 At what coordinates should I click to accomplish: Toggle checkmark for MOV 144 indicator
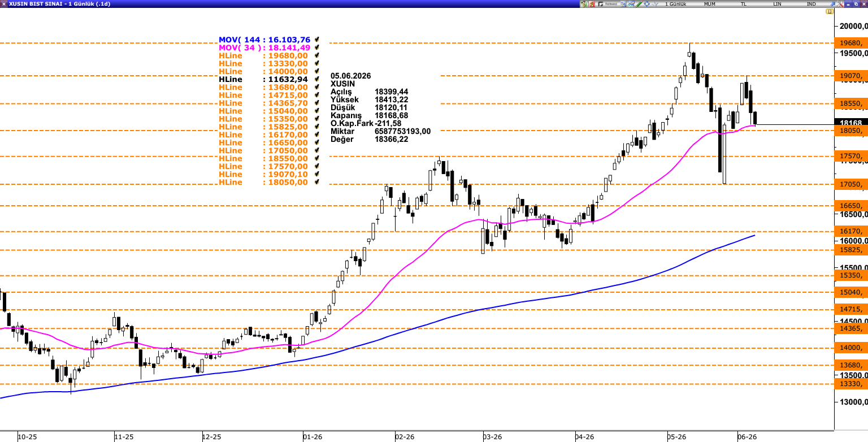317,40
